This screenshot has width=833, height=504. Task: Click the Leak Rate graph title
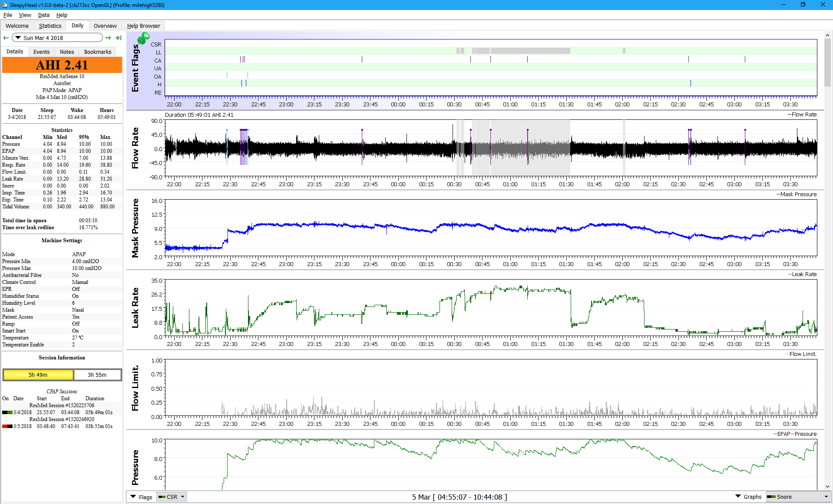[135, 308]
